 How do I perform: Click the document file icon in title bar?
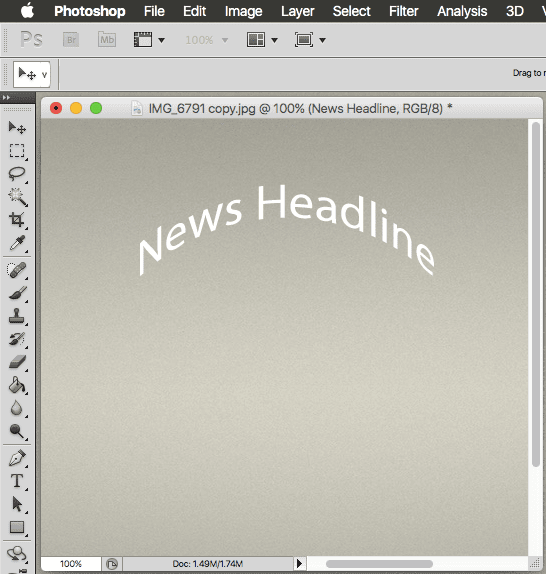137,108
